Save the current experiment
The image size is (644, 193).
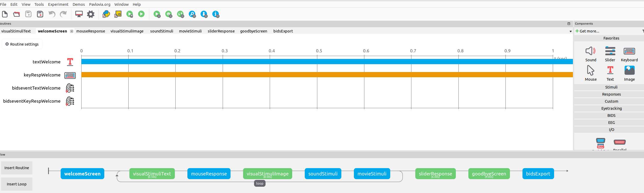[x=28, y=14]
